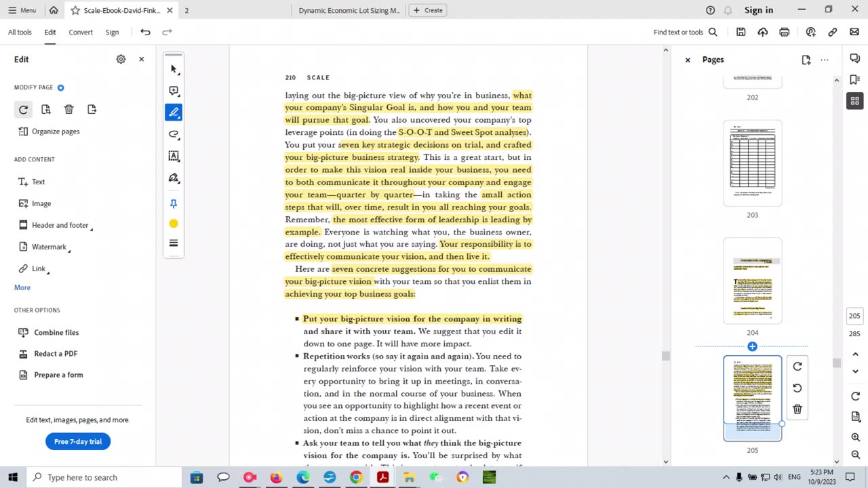
Task: Open the line thickness menu
Action: pyautogui.click(x=174, y=243)
